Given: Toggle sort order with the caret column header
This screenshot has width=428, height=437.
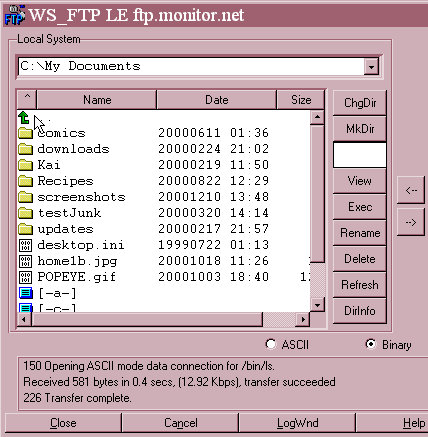Looking at the screenshot, I should 27,99.
